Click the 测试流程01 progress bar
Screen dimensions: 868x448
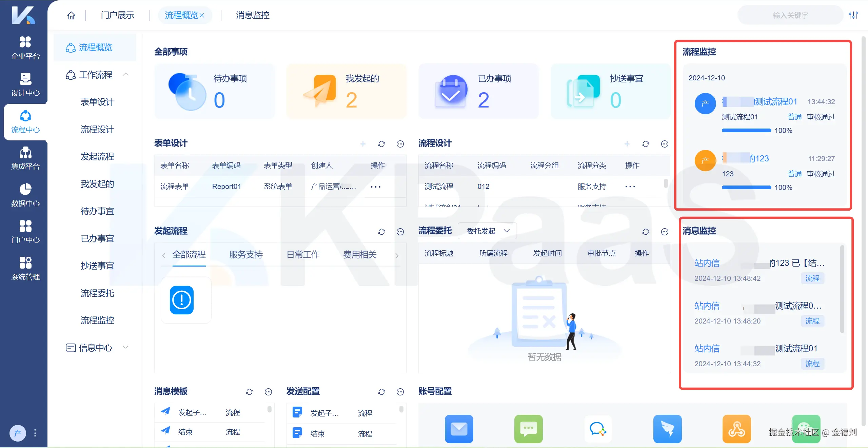pyautogui.click(x=746, y=131)
